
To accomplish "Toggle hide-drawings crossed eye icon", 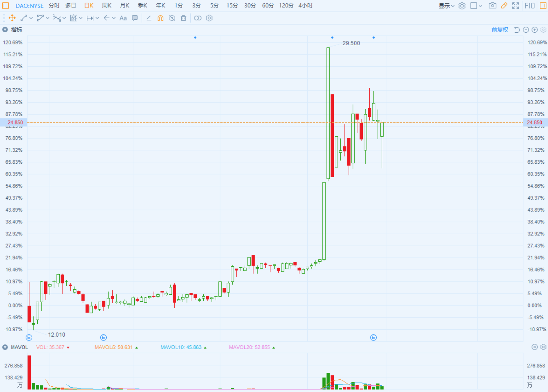I will tap(172, 18).
